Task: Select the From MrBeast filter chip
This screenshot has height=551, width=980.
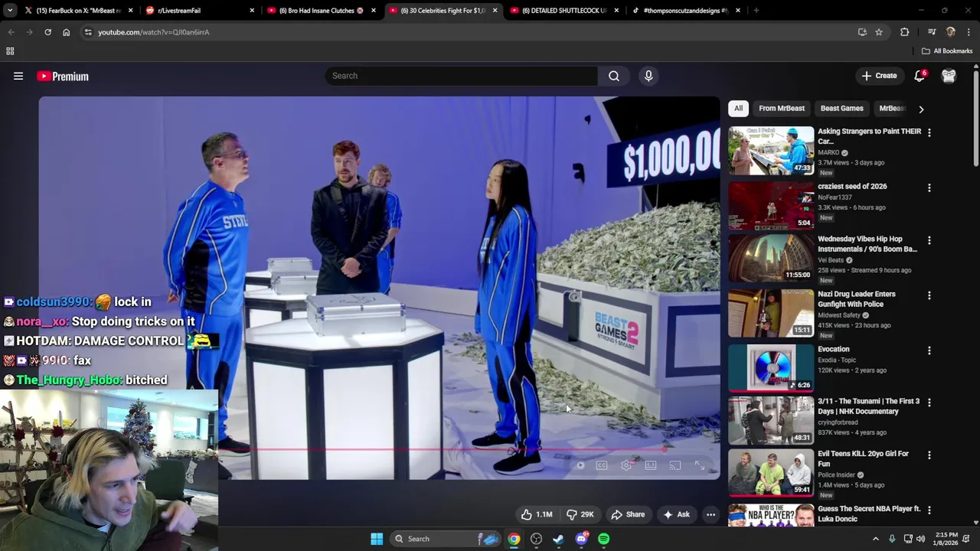Action: pyautogui.click(x=782, y=109)
